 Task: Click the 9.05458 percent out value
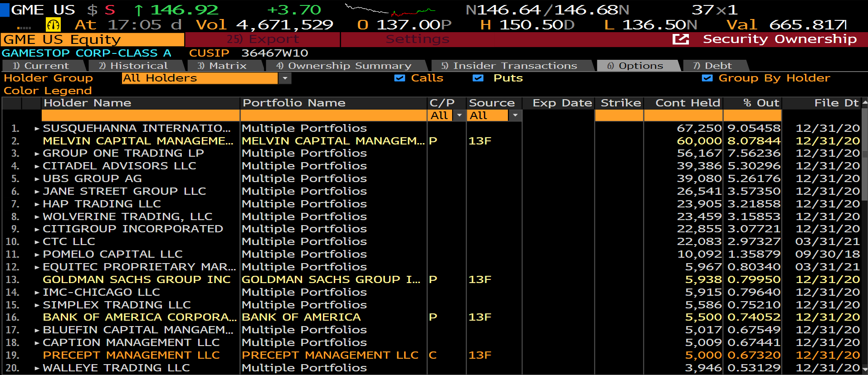754,129
